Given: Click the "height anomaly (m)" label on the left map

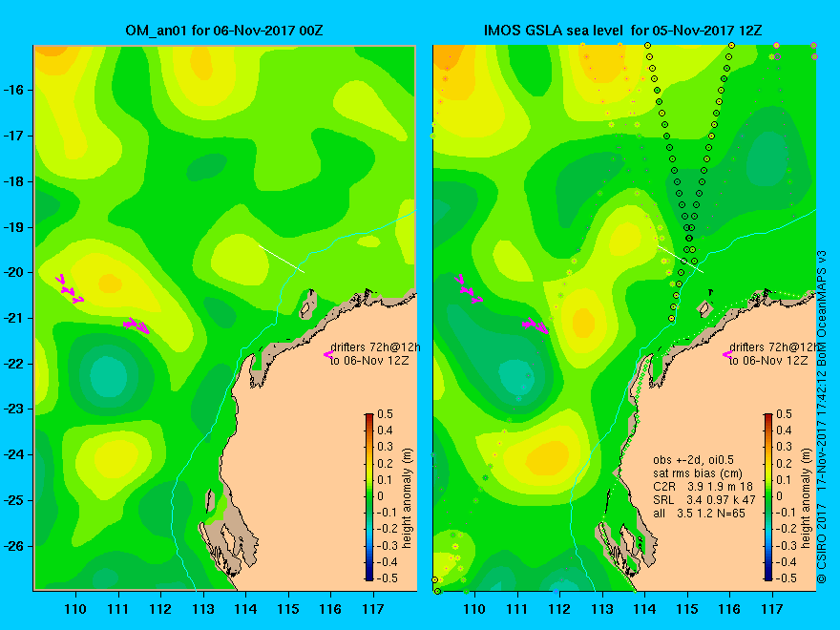Looking at the screenshot, I should click(408, 498).
